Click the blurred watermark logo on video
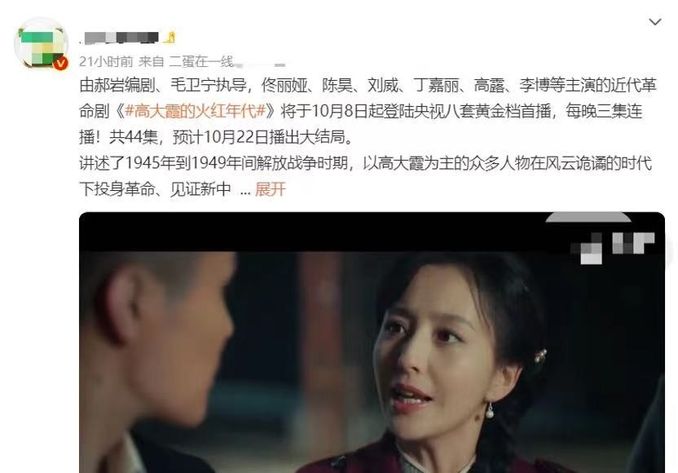Viewport: 678px width, 473px height. tap(613, 246)
